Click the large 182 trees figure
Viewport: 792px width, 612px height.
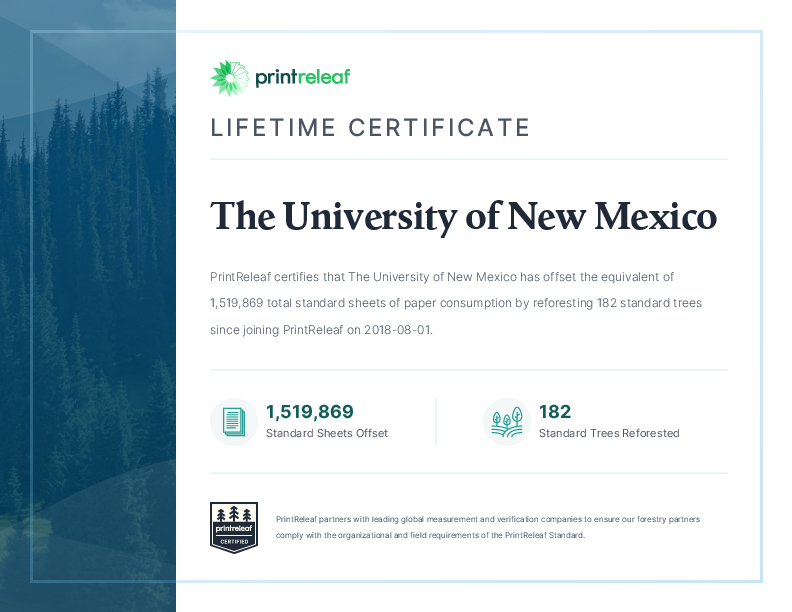coord(555,412)
